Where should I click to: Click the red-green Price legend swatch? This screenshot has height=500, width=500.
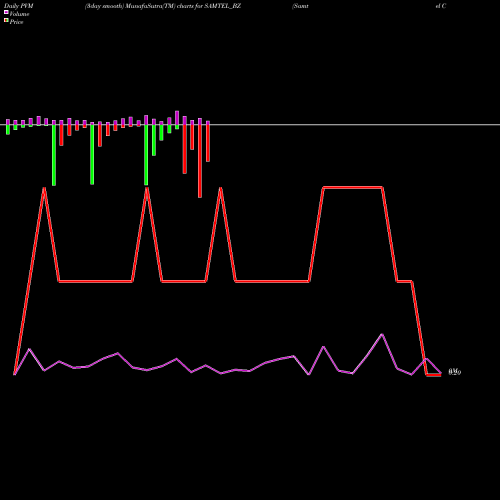tap(6, 20)
